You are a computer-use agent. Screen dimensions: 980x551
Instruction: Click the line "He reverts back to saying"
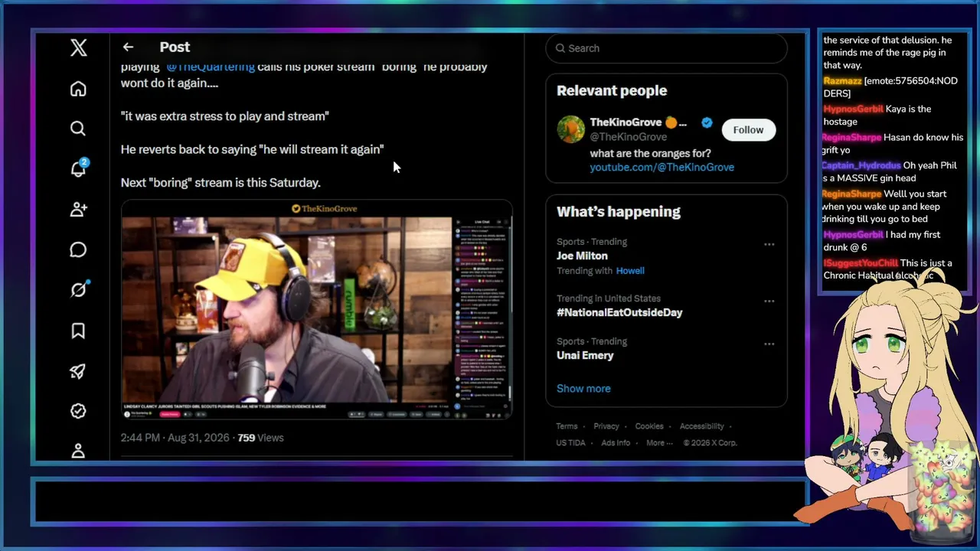188,149
